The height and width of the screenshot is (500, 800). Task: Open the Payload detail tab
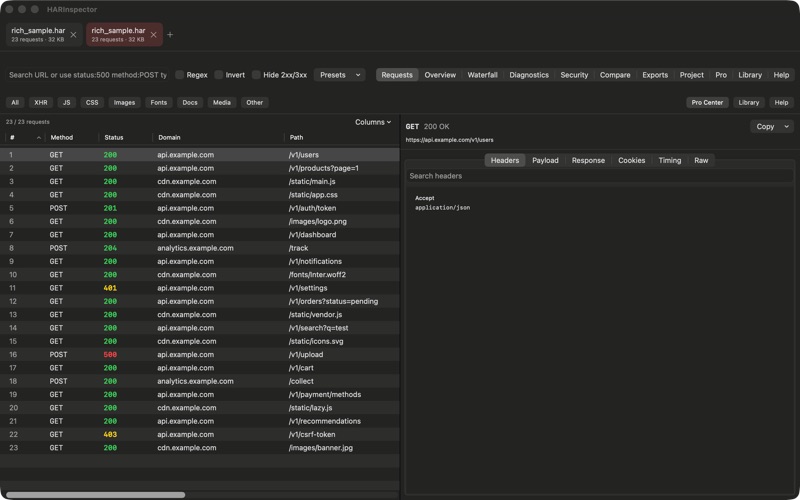coord(545,160)
